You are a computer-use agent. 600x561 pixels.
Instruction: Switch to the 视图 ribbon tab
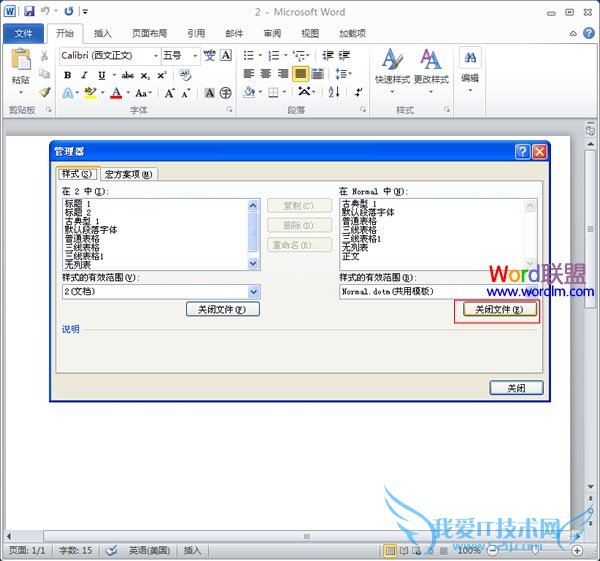click(310, 34)
